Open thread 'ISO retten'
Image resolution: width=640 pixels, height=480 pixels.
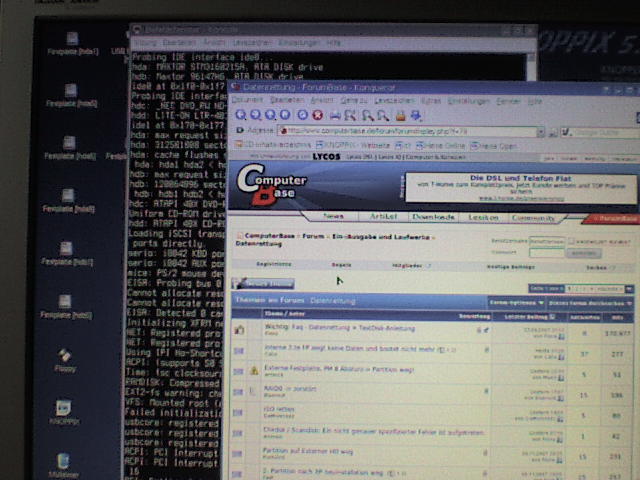(x=279, y=409)
